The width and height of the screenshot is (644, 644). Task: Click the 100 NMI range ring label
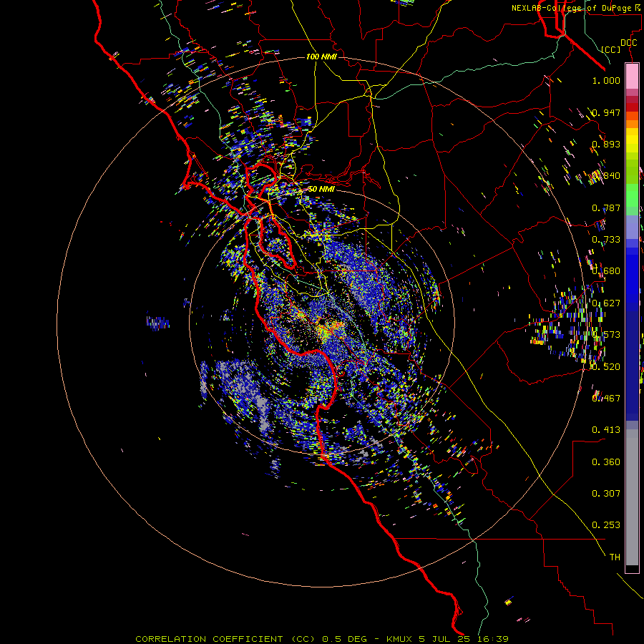[x=321, y=57]
